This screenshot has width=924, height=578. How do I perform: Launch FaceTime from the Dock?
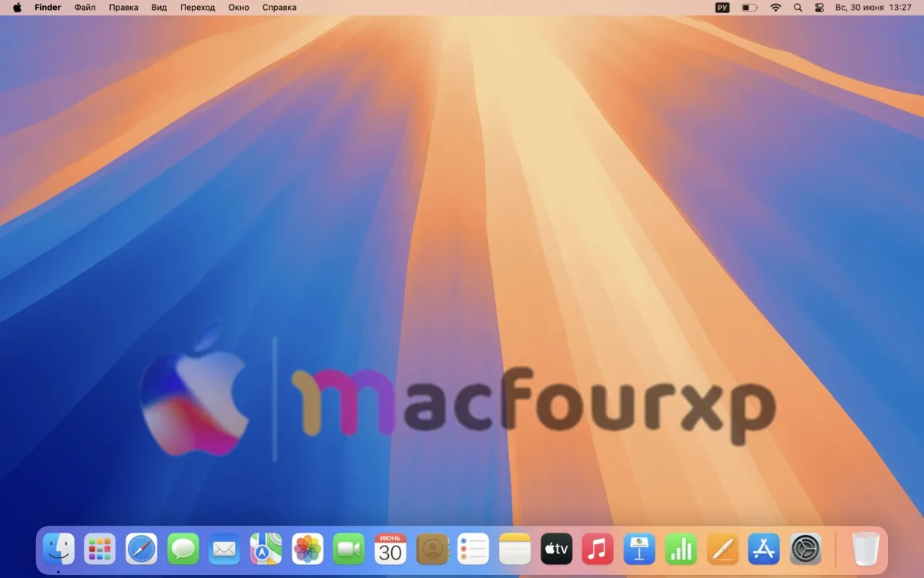point(349,549)
